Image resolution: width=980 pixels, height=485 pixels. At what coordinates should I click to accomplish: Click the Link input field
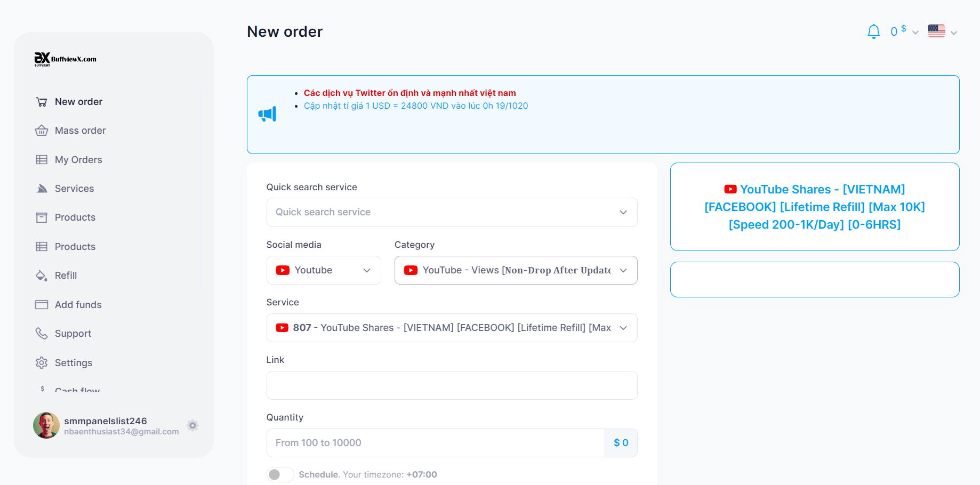[x=452, y=385]
